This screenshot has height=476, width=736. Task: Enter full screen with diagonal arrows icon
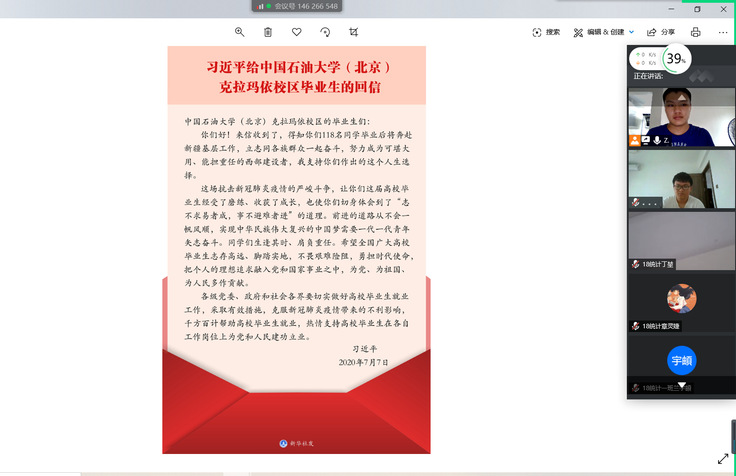coord(722,459)
